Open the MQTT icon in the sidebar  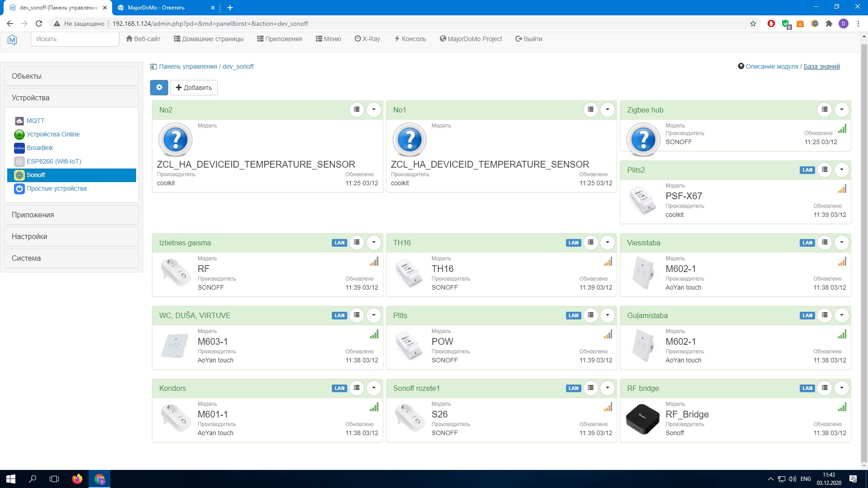click(19, 121)
